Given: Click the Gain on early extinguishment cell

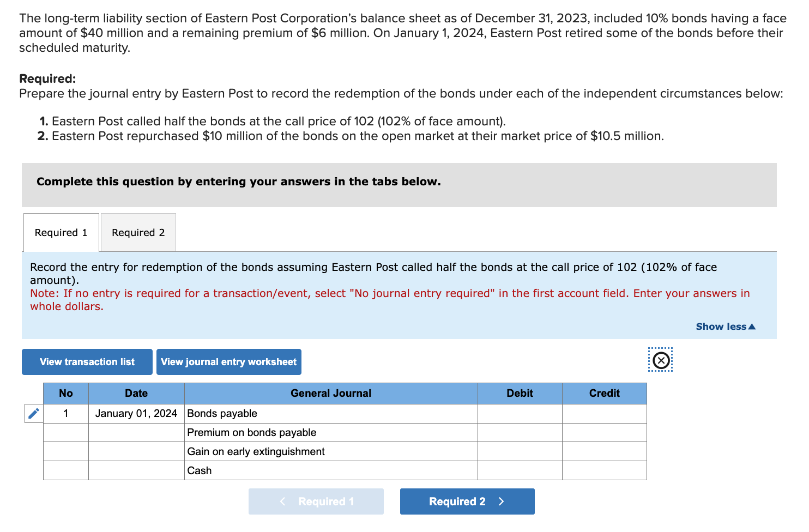Looking at the screenshot, I should tap(330, 451).
